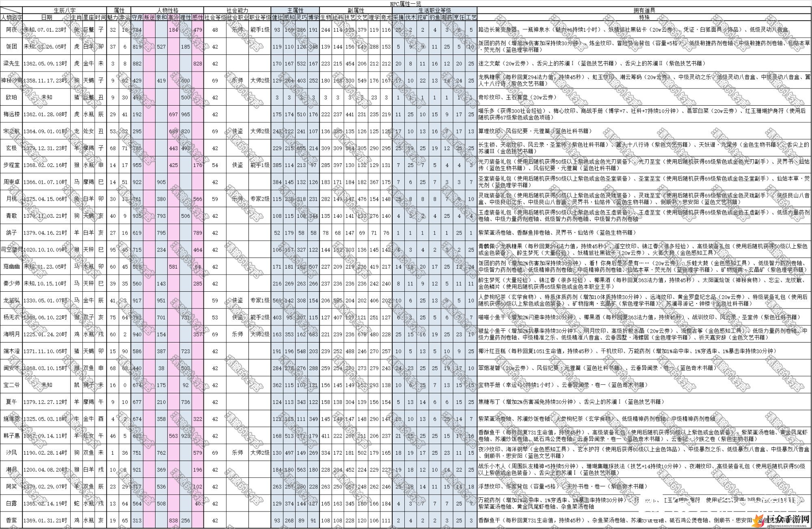The width and height of the screenshot is (812, 529).
Task: Click the name cell "宝二爷"
Action: tap(11, 385)
